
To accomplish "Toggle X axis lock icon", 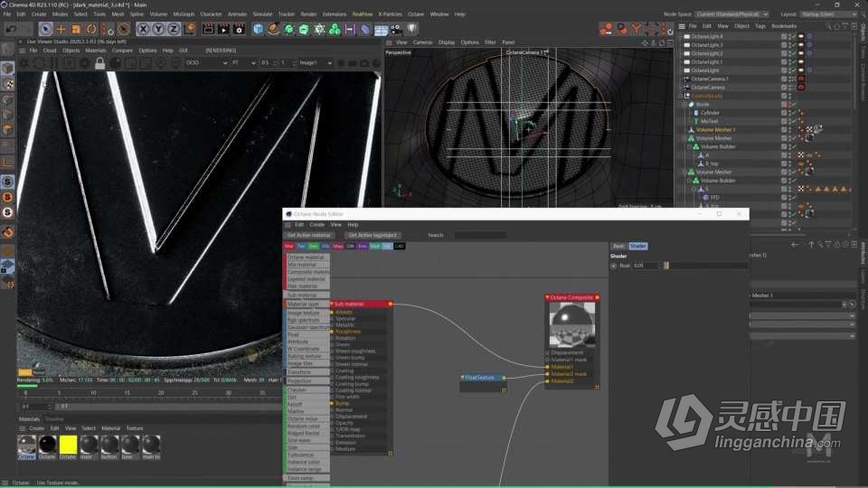I will pyautogui.click(x=144, y=29).
